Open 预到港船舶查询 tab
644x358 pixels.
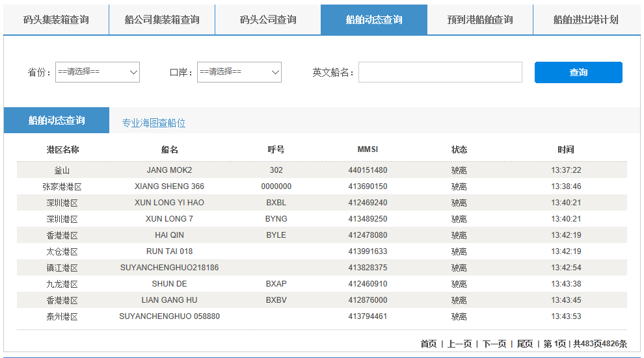tap(480, 19)
